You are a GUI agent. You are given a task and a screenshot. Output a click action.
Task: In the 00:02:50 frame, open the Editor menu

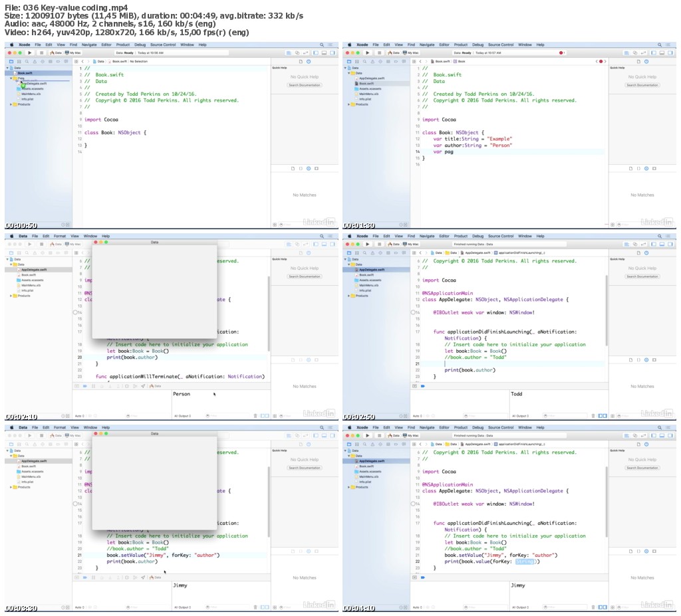[444, 236]
